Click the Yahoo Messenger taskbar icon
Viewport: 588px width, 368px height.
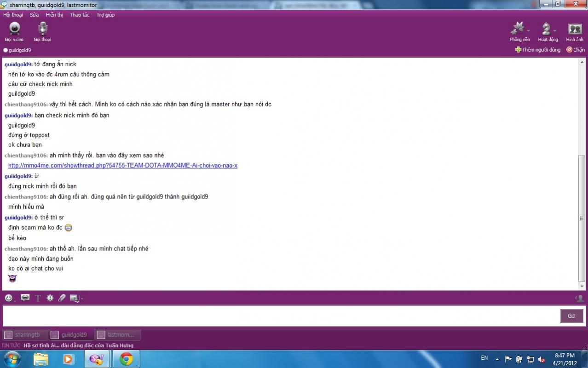(97, 359)
